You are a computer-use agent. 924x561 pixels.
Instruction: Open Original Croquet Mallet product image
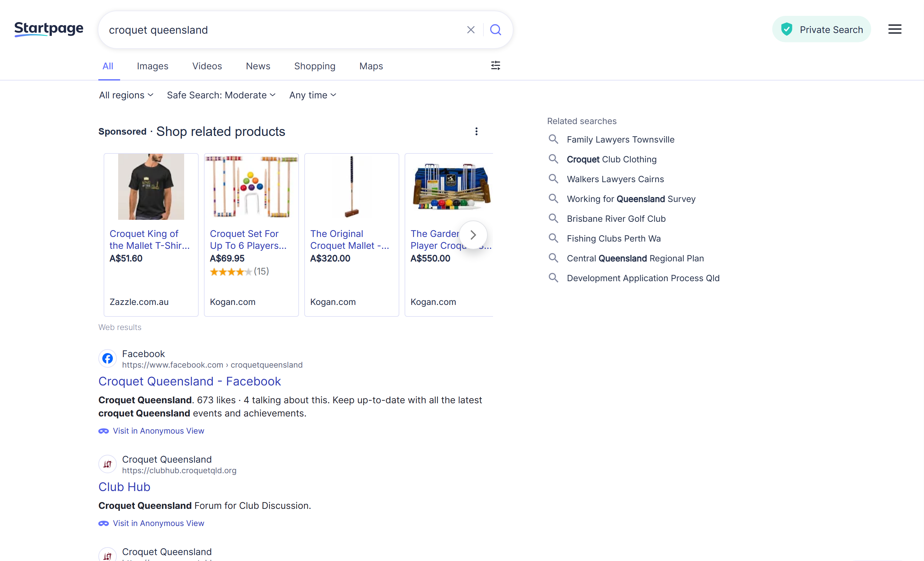pos(351,186)
